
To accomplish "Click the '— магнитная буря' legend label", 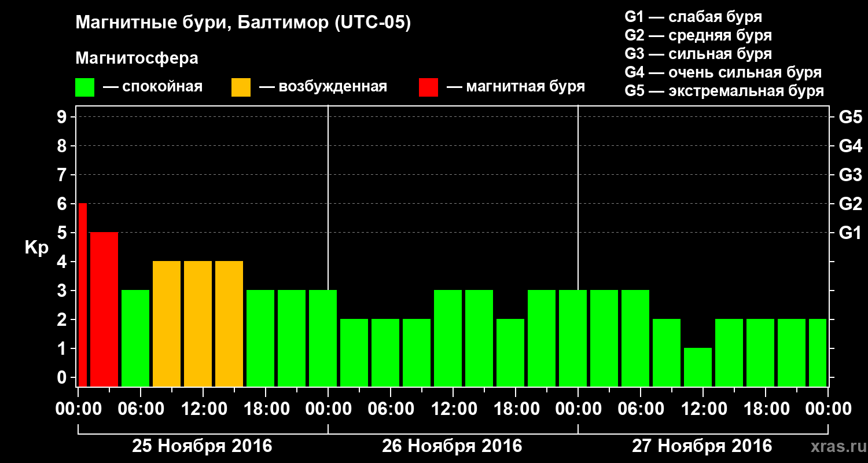I will [x=516, y=87].
